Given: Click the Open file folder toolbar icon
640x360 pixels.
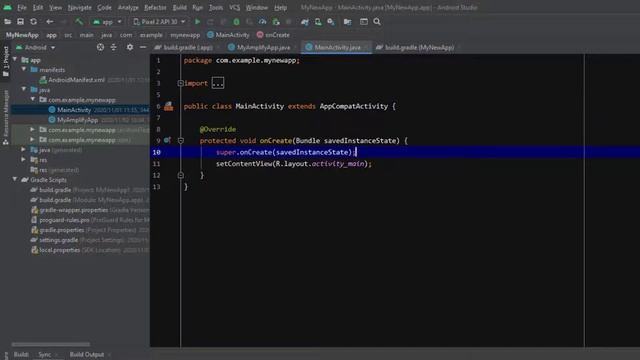Looking at the screenshot, I should coord(7,22).
